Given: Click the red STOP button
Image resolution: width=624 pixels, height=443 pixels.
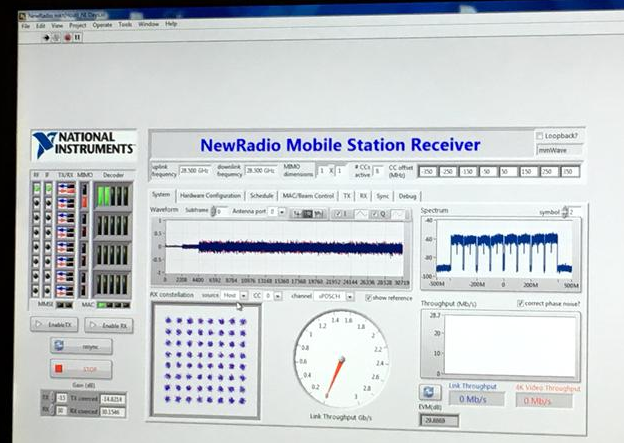Looking at the screenshot, I should (82, 369).
